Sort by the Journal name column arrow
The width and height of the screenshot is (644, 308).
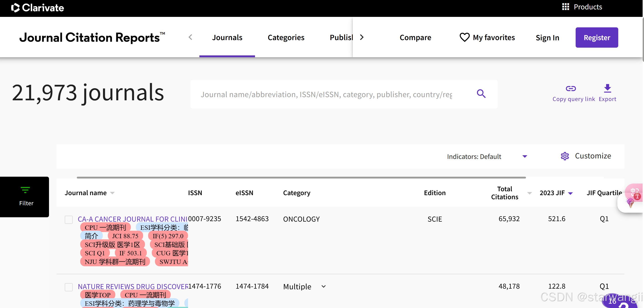click(113, 193)
